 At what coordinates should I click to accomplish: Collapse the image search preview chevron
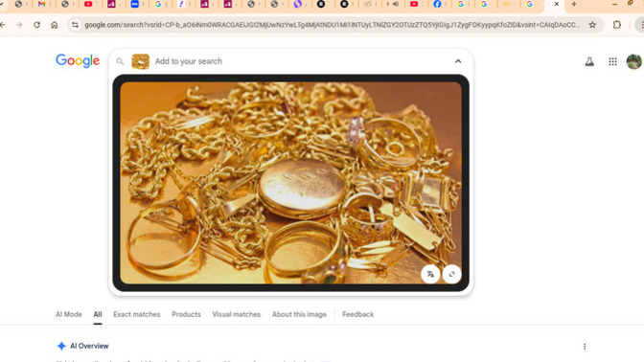[x=458, y=61]
